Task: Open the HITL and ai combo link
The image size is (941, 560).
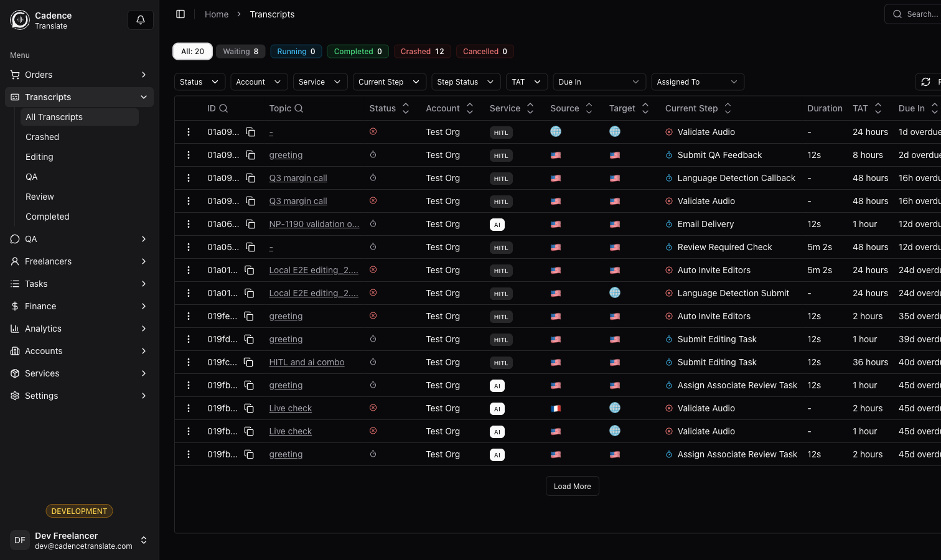Action: coord(307,362)
